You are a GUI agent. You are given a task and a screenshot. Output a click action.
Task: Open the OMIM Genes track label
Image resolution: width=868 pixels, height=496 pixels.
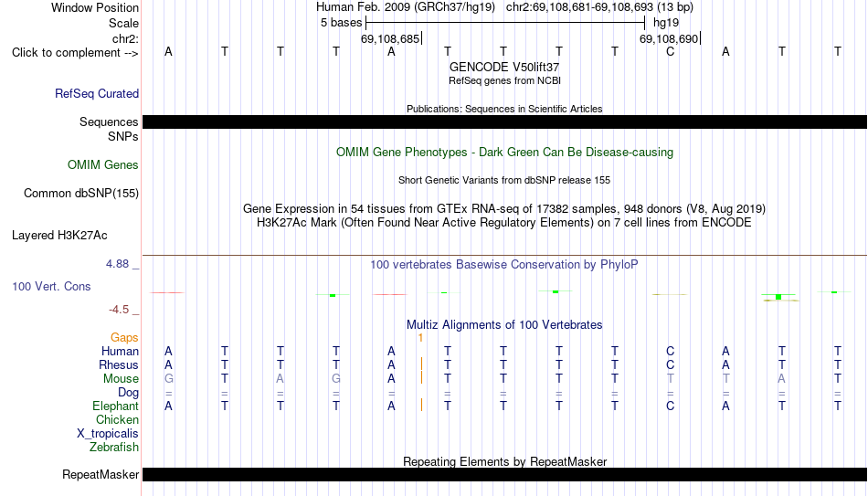pyautogui.click(x=103, y=165)
